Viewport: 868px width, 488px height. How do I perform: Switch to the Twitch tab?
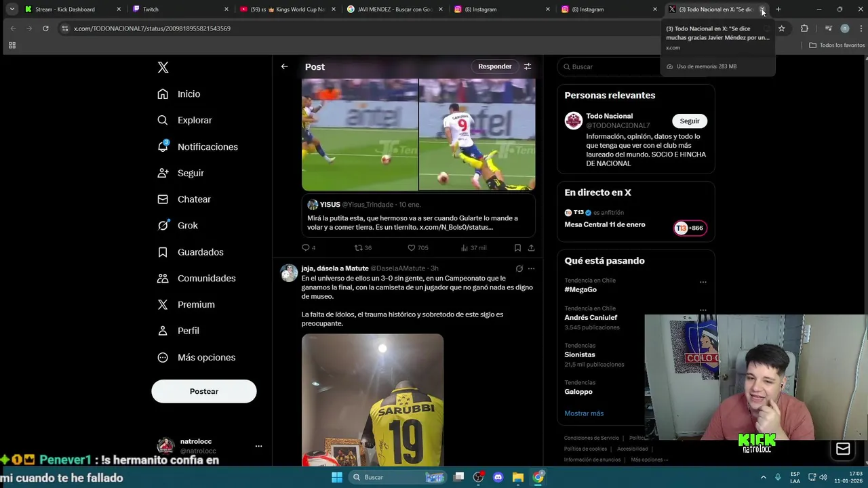[180, 9]
